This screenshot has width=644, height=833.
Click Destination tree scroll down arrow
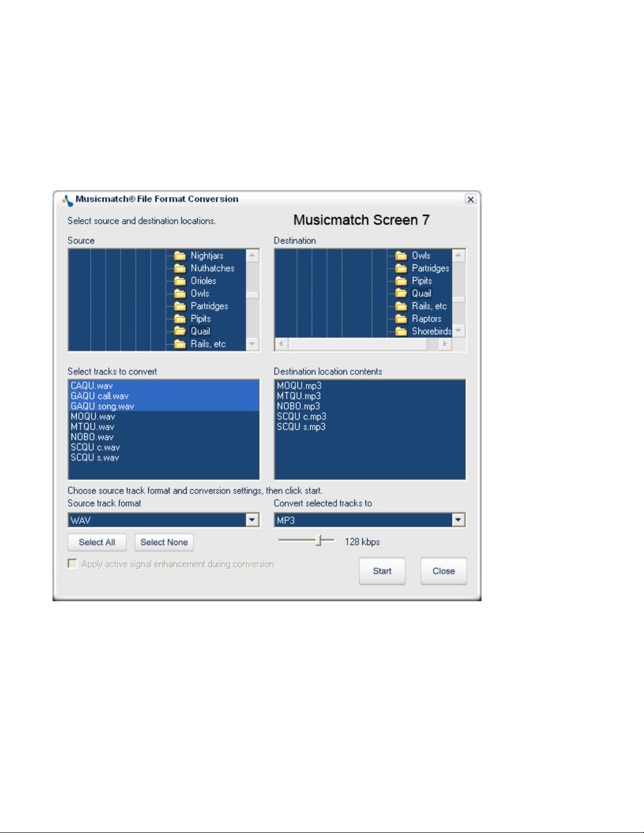coord(458,331)
